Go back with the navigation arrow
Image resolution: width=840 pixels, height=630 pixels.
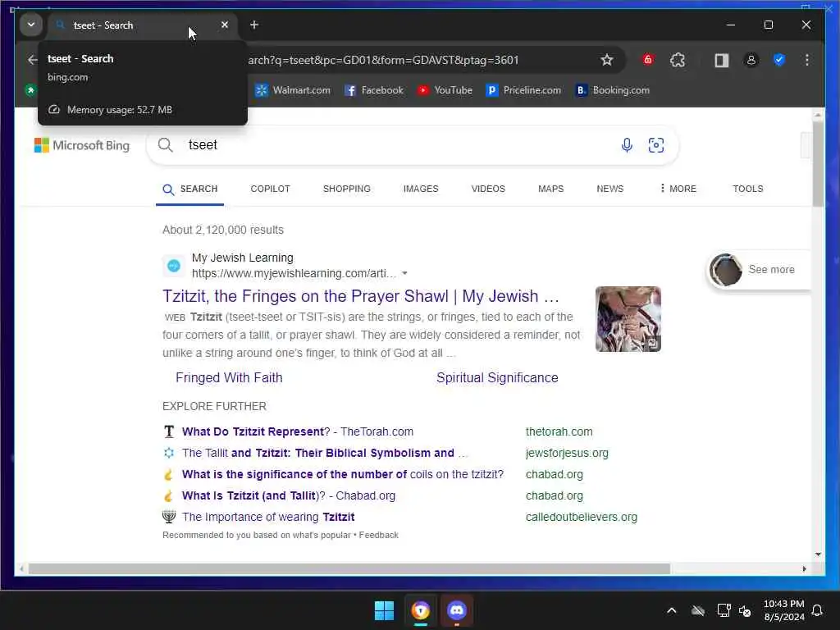pos(33,59)
